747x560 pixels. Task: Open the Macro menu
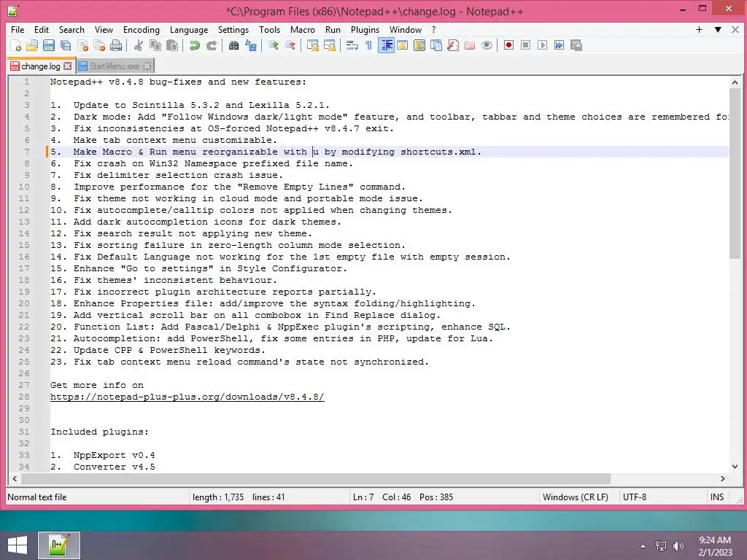coord(303,29)
